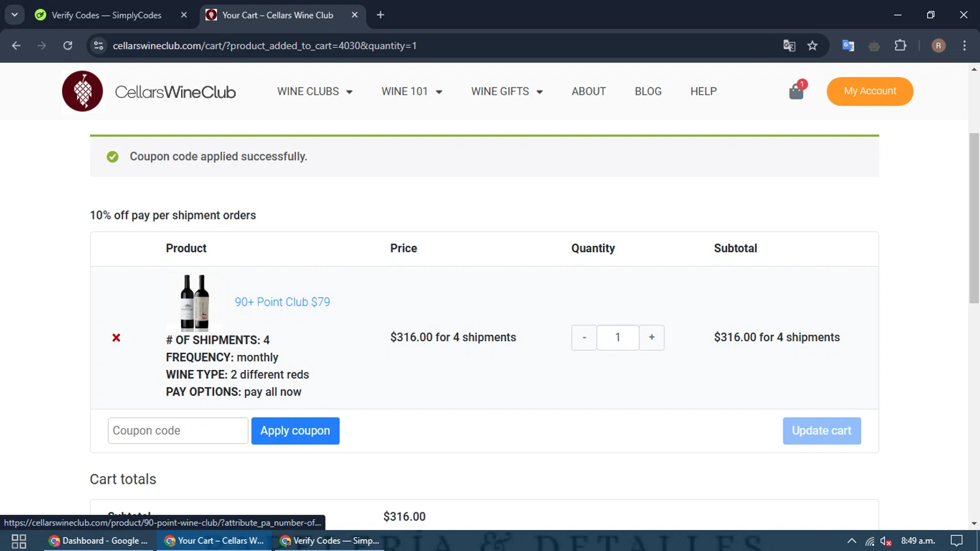Click the Coupon code input field

tap(178, 431)
